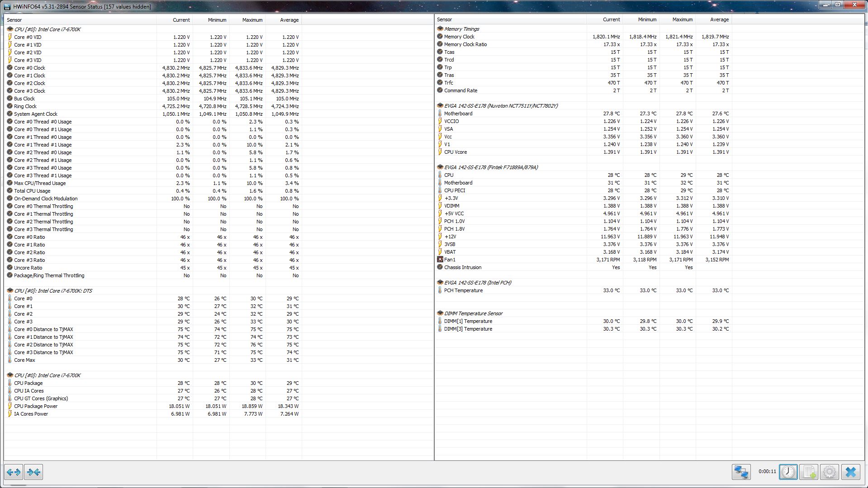The height and width of the screenshot is (488, 868).
Task: Click the Fan1 fan icon
Action: tap(440, 260)
